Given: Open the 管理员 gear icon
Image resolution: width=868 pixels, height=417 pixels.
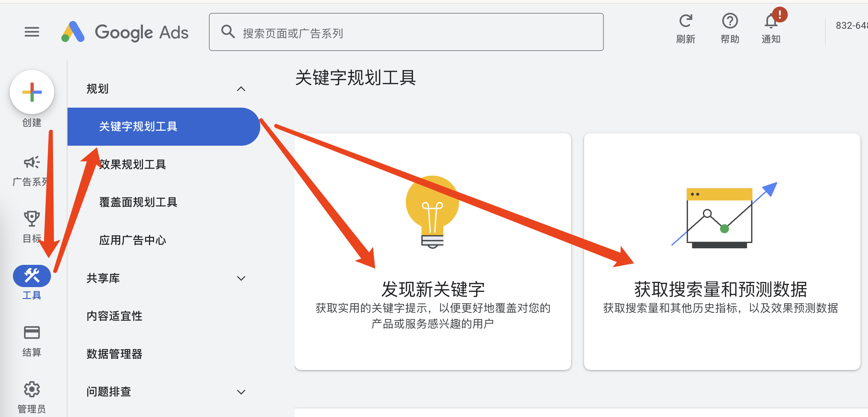Looking at the screenshot, I should [32, 389].
